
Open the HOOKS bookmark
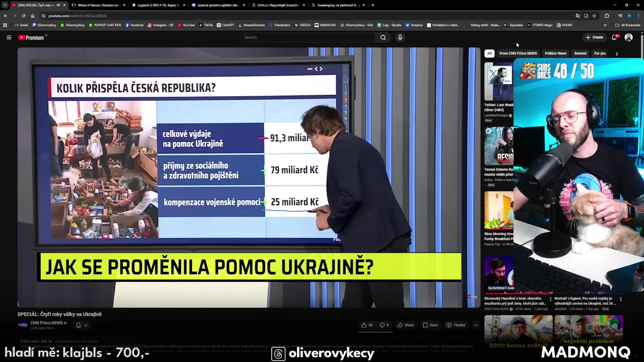(564, 25)
